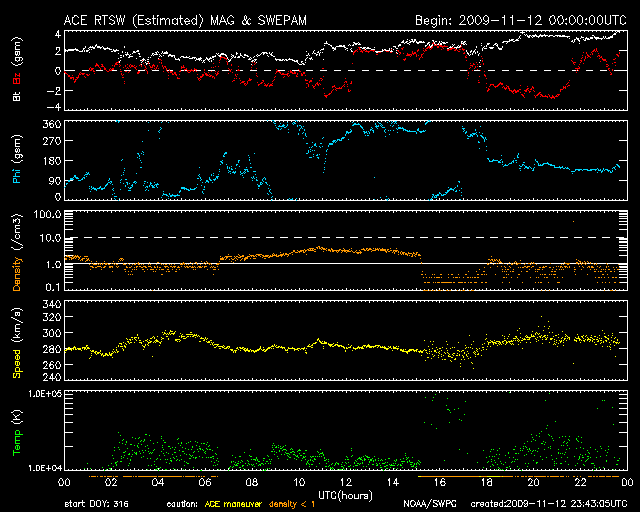Click the "Begin: 2009-11-12 00:00:00UTC" timestamp
The image size is (640, 512).
click(x=521, y=20)
